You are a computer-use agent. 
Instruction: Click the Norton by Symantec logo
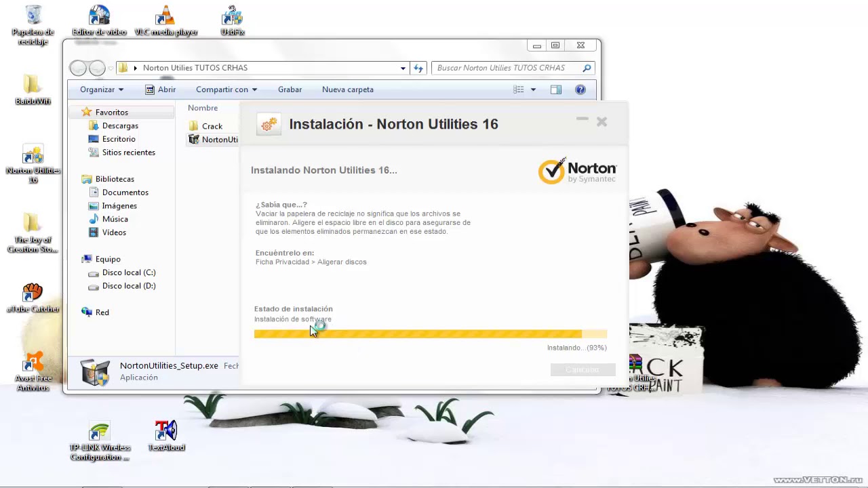click(577, 170)
